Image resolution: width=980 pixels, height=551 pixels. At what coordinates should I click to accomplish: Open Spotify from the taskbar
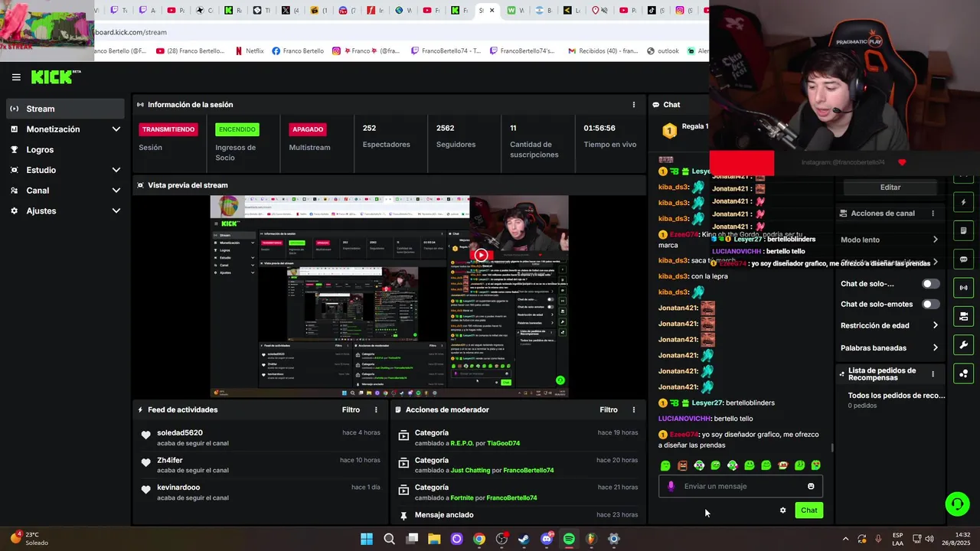[569, 539]
